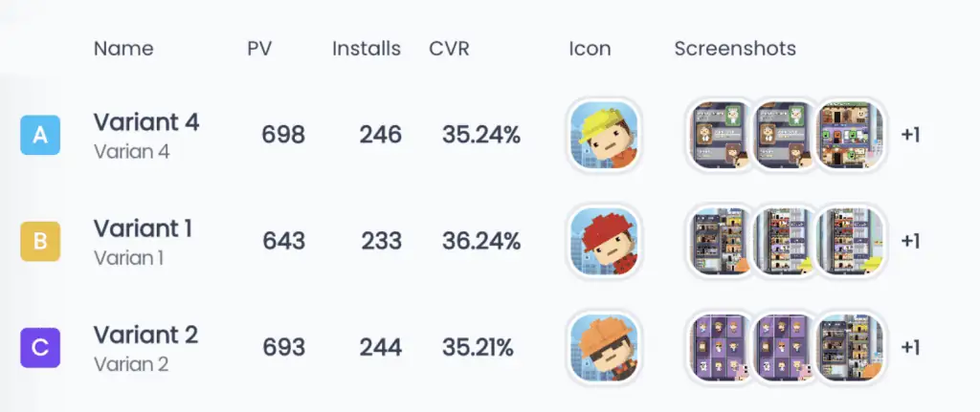The width and height of the screenshot is (980, 412).
Task: Click the orange hard hat app icon
Action: click(604, 347)
